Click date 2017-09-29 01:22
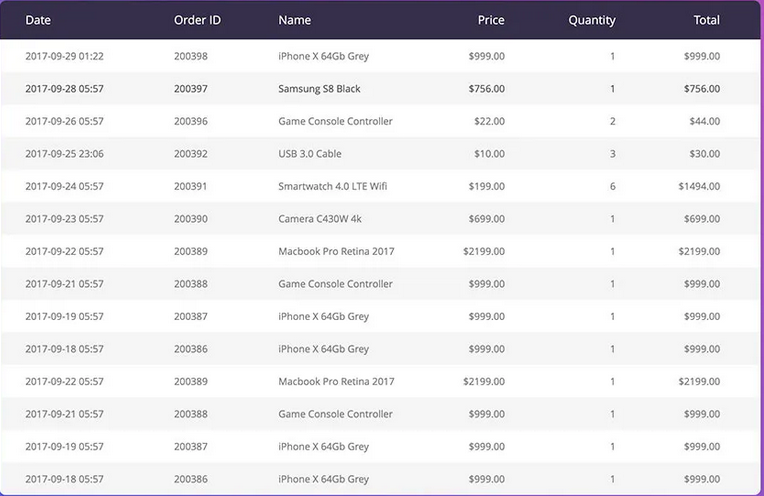764x496 pixels. click(x=64, y=56)
